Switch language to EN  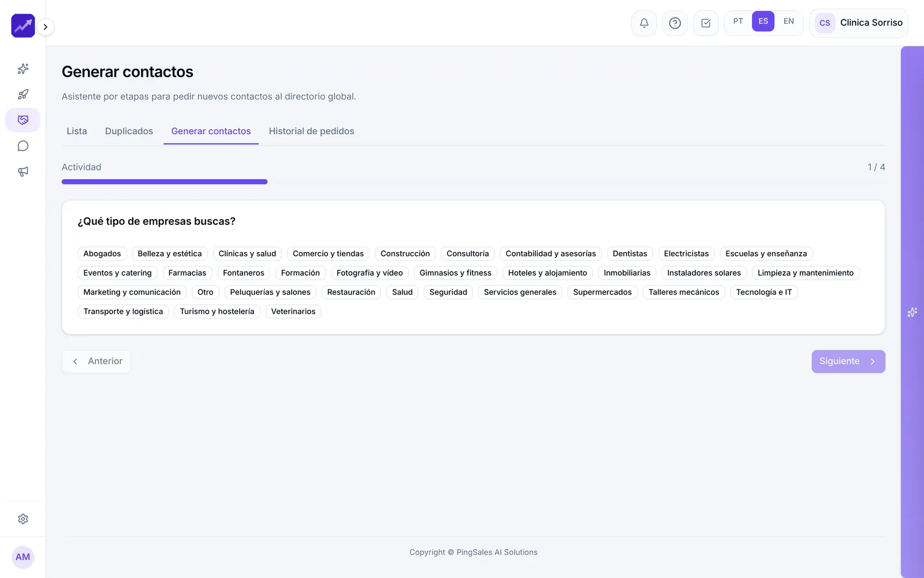pyautogui.click(x=789, y=21)
